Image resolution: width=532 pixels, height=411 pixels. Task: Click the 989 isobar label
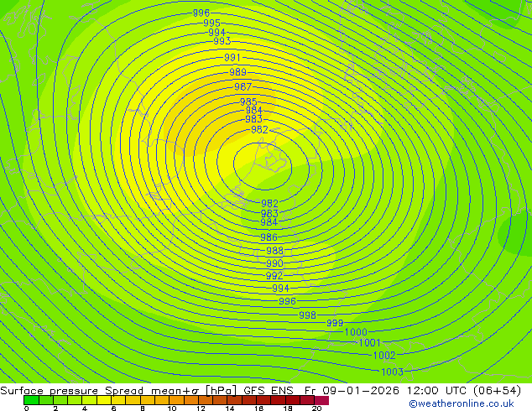click(237, 72)
